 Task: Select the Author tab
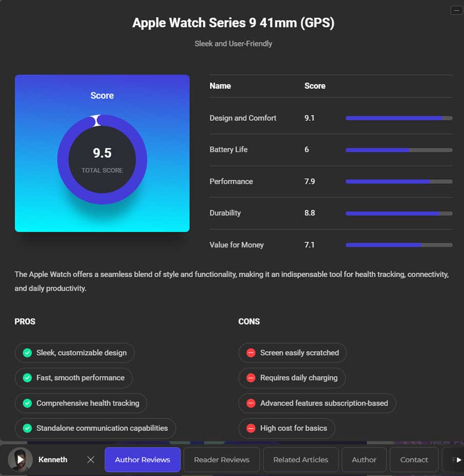[364, 459]
